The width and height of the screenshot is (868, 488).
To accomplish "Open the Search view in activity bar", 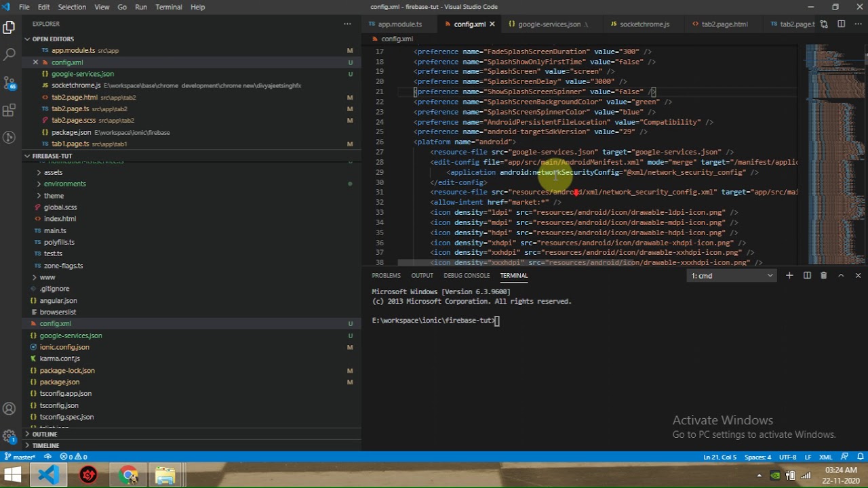I will (9, 54).
